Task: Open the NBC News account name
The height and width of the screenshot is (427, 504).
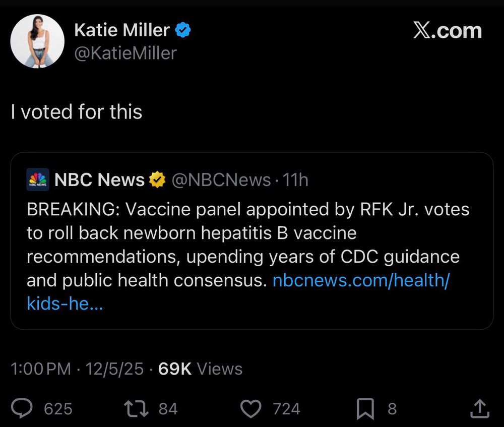Action: click(99, 179)
